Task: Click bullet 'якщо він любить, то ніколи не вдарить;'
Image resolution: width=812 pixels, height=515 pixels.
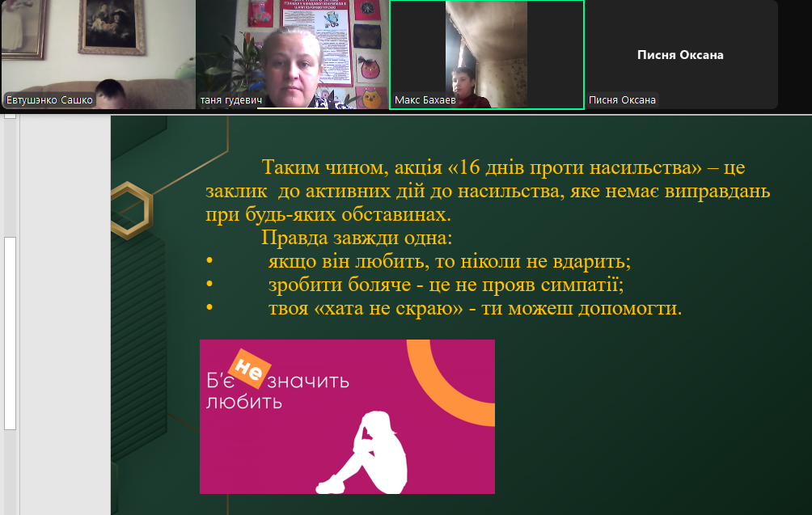Action: (450, 261)
